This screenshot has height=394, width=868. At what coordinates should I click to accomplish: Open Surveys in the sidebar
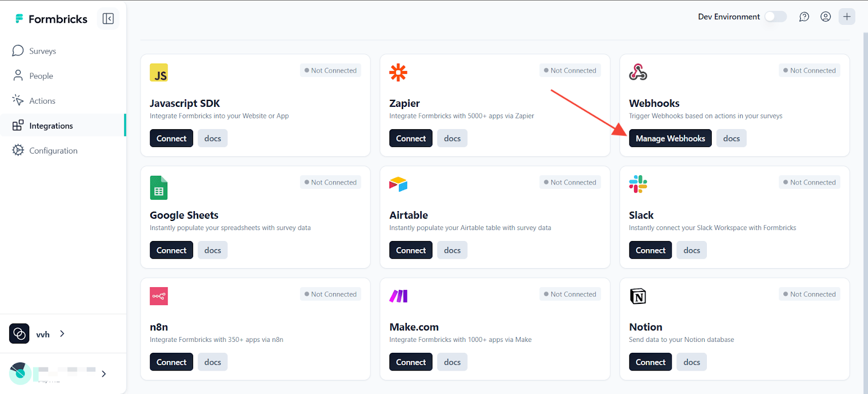click(x=63, y=51)
